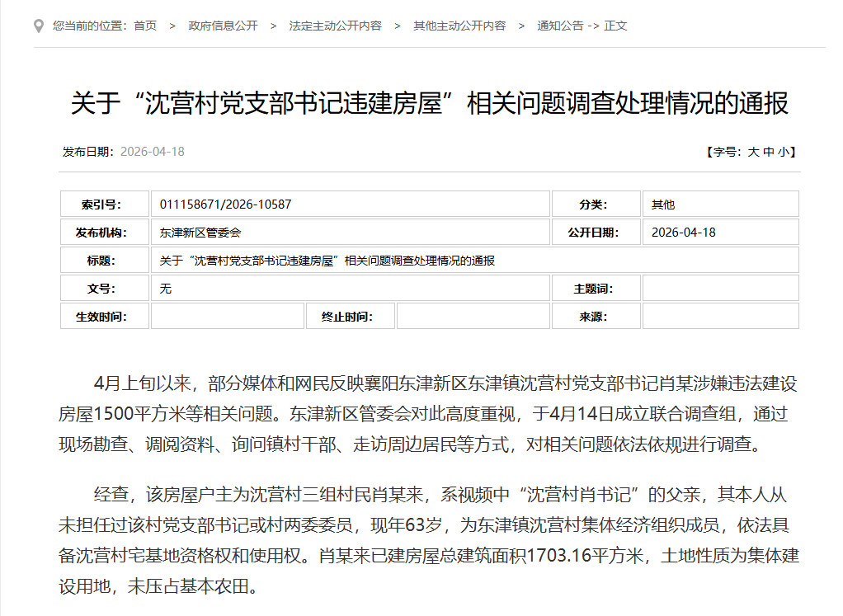Click the empty 主题词 value cell
This screenshot has height=616, width=843.
pyautogui.click(x=719, y=289)
